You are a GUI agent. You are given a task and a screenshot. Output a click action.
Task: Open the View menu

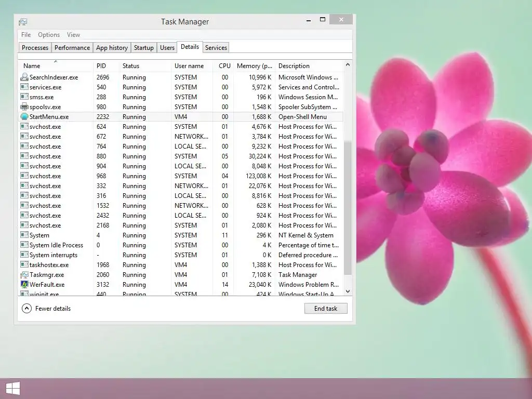pos(73,35)
